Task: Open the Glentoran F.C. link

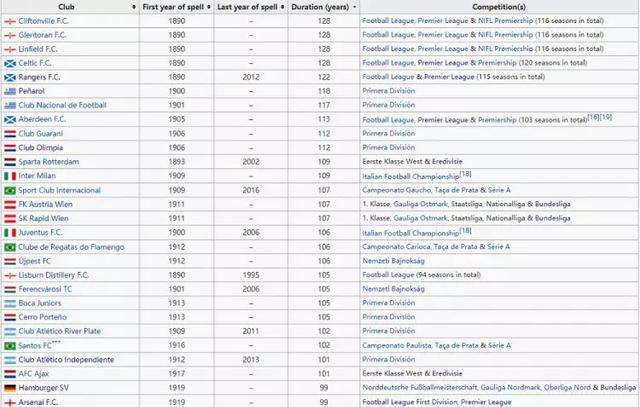Action: click(42, 35)
